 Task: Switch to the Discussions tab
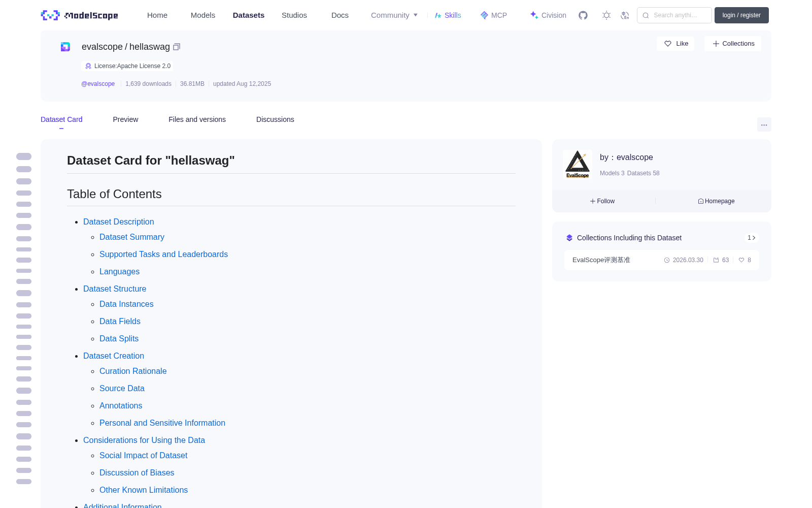[275, 119]
